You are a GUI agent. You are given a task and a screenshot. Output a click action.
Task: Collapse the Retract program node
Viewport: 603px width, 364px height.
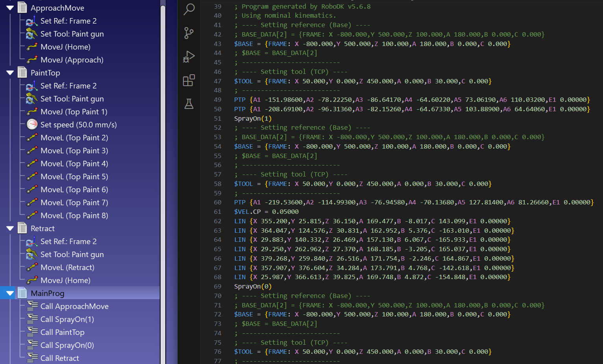coord(10,228)
